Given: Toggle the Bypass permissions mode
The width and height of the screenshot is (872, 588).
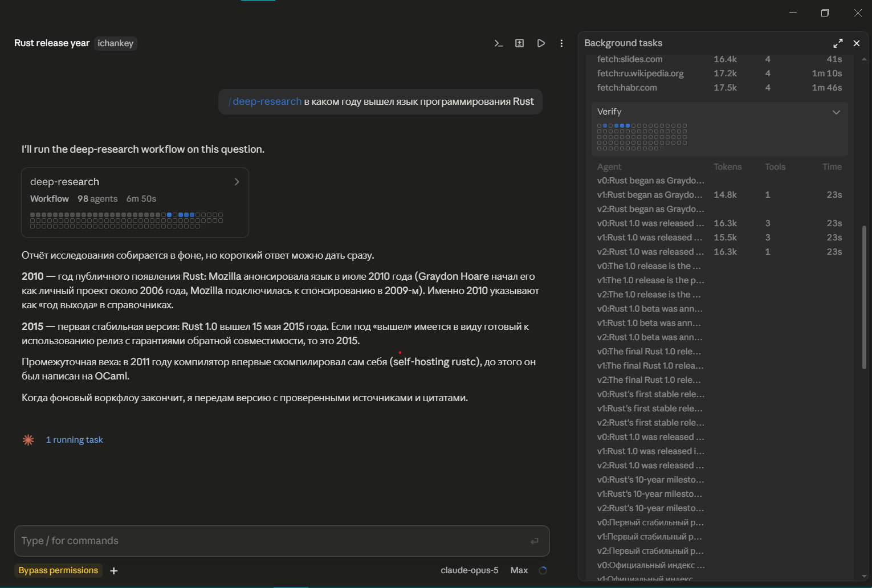Looking at the screenshot, I should 58,570.
